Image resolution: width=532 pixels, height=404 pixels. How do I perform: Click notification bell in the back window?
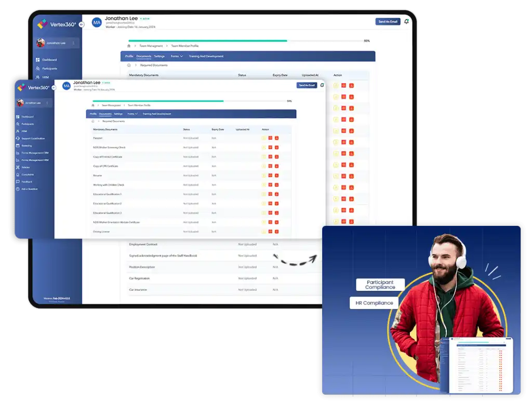[x=406, y=21]
